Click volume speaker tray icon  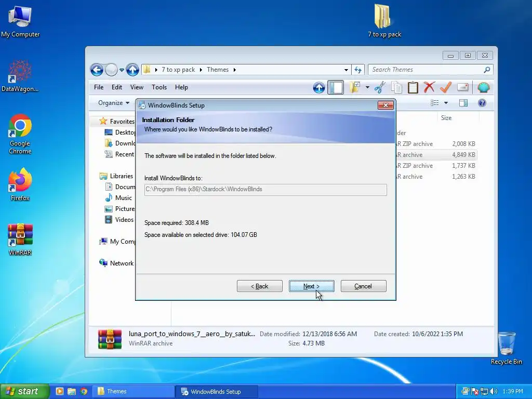point(494,391)
